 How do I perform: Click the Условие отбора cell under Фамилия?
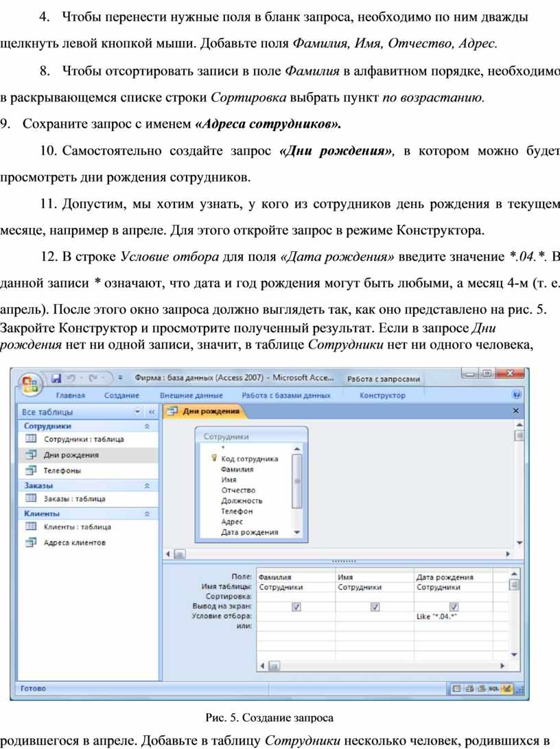click(296, 617)
